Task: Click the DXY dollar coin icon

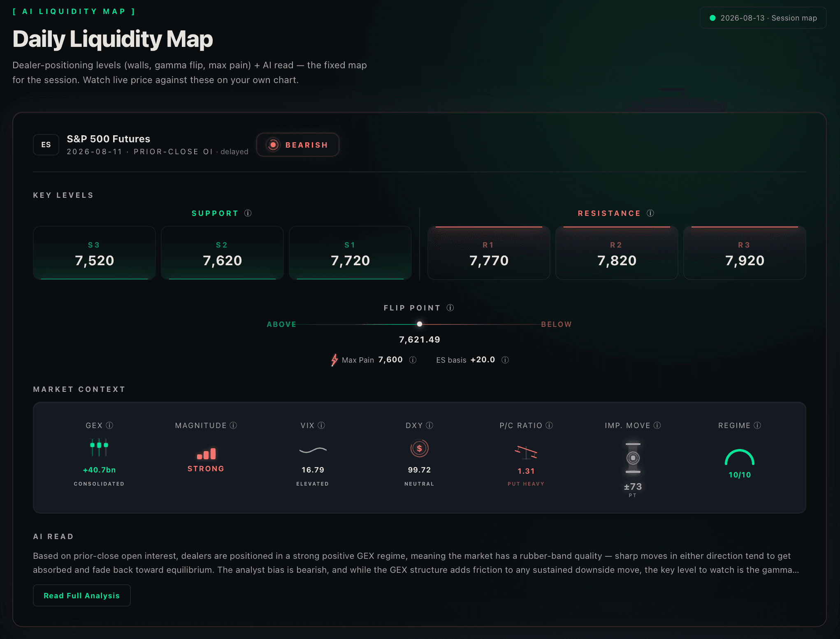Action: (419, 448)
